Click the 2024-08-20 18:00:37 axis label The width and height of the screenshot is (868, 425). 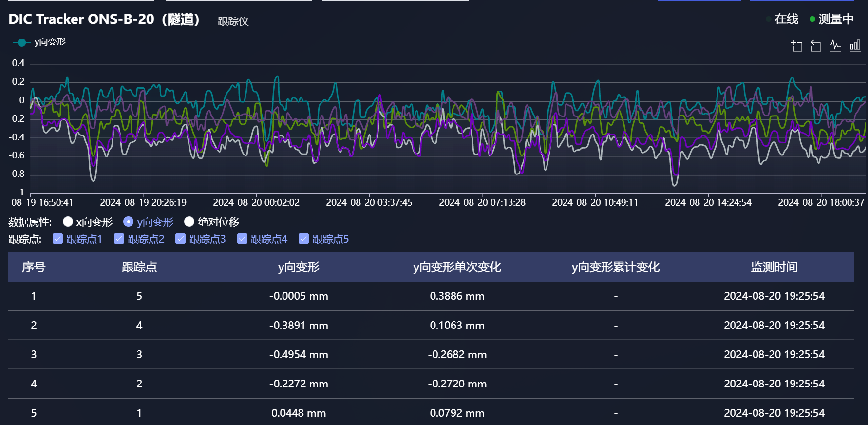pyautogui.click(x=821, y=202)
